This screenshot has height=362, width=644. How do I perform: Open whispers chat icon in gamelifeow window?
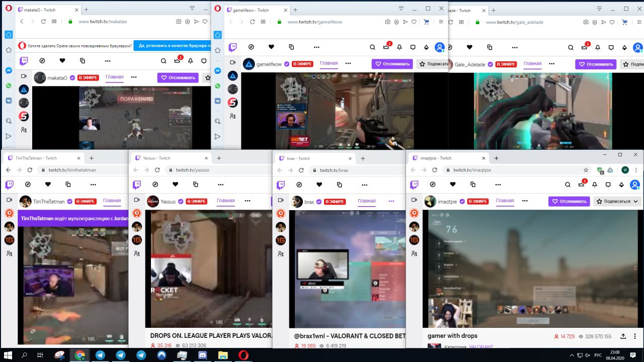point(413,47)
